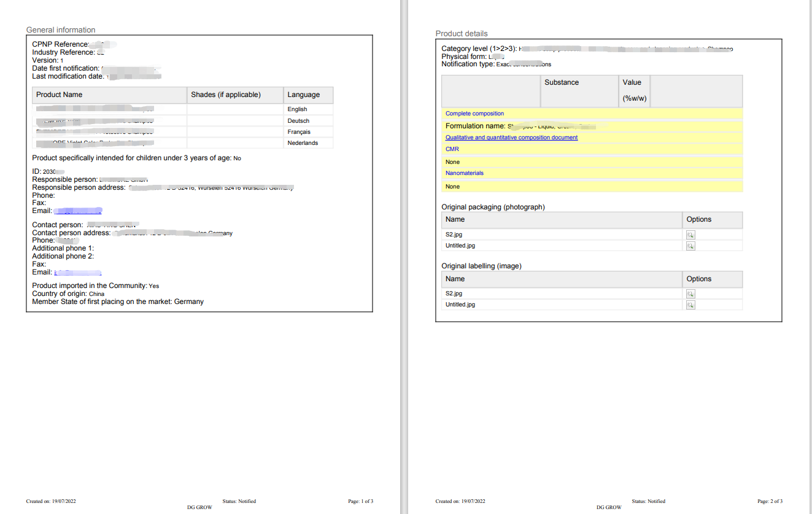Select Product imported in the Community: Yes
Image resolution: width=812 pixels, height=514 pixels.
95,286
